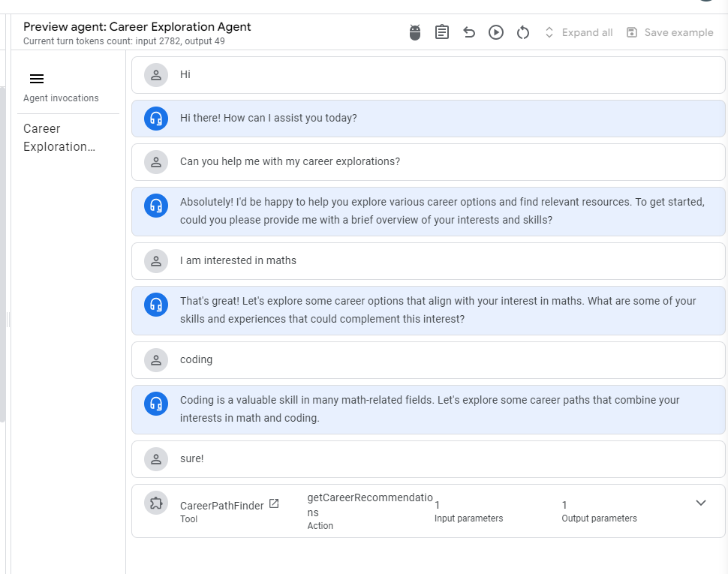
Task: Click the CareerPathFinder tool name
Action: (221, 505)
